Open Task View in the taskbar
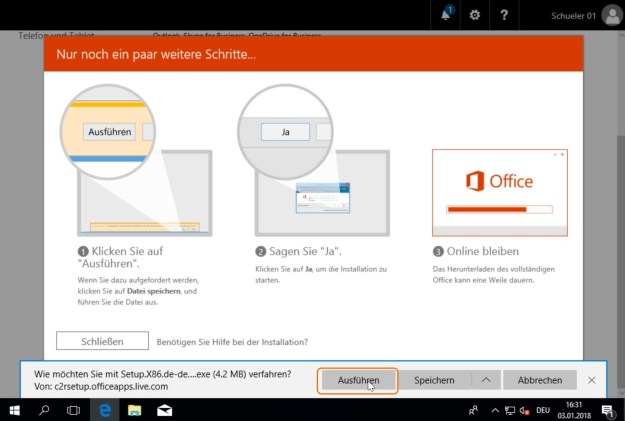 [73, 410]
